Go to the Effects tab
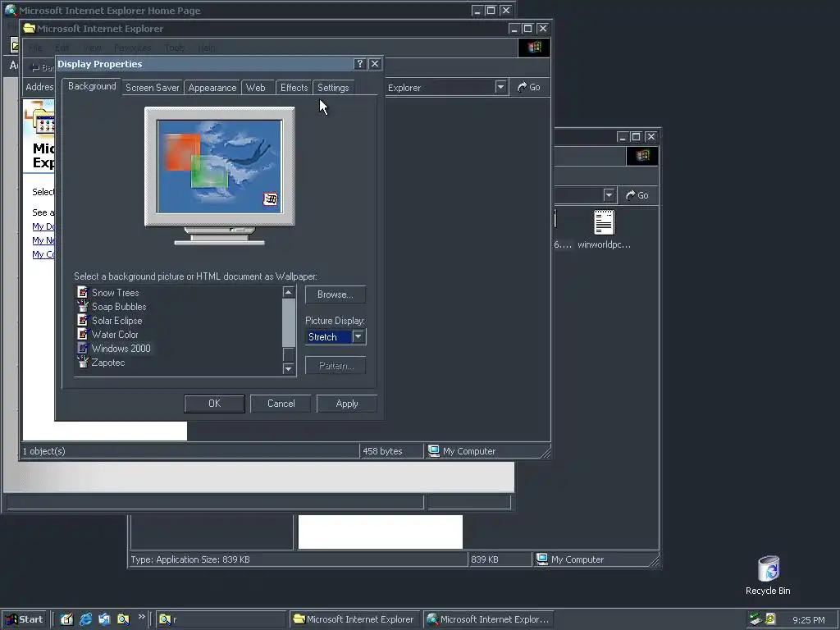This screenshot has width=840, height=630. pos(294,88)
